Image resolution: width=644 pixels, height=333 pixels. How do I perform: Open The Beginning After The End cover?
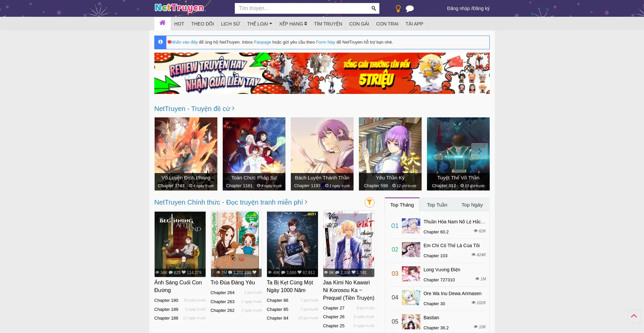click(x=180, y=244)
